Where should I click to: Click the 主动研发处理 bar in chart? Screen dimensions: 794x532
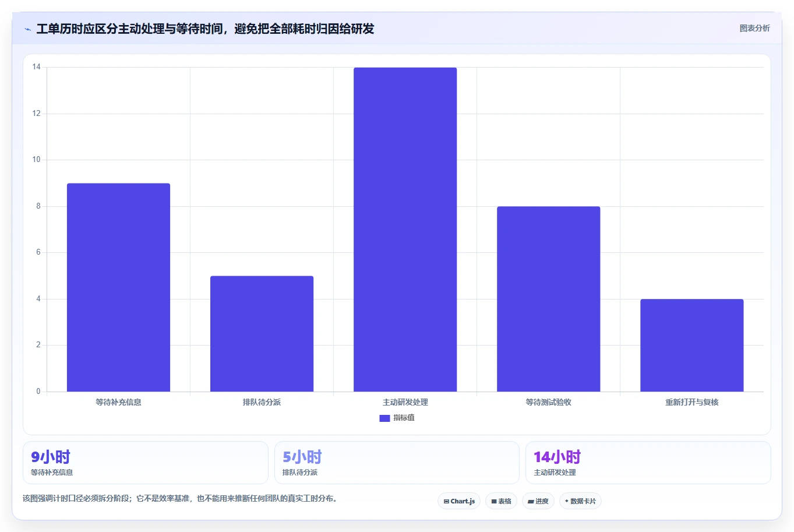[x=405, y=230]
